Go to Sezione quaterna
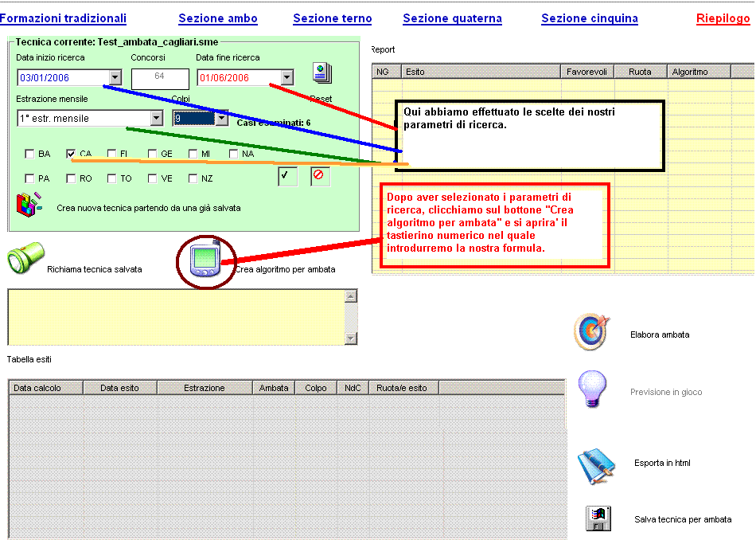The height and width of the screenshot is (540, 756). click(x=452, y=18)
